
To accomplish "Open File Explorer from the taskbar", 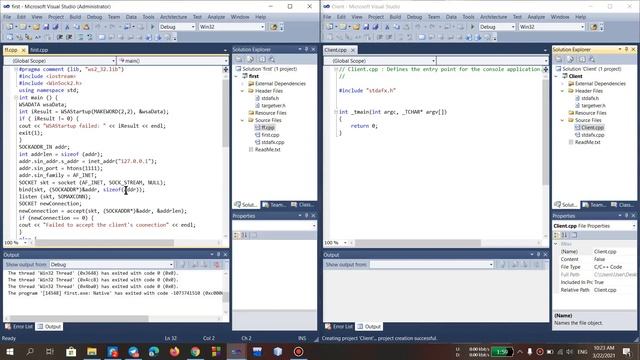I will coord(92,351).
